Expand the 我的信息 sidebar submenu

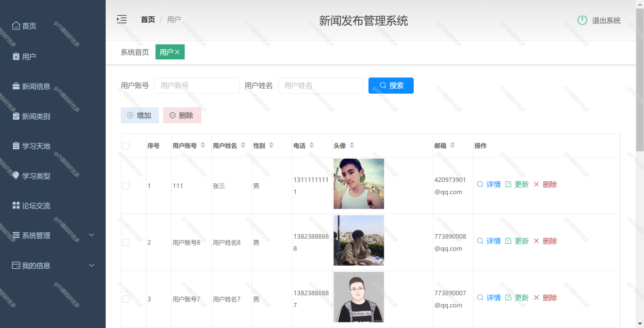coord(92,265)
